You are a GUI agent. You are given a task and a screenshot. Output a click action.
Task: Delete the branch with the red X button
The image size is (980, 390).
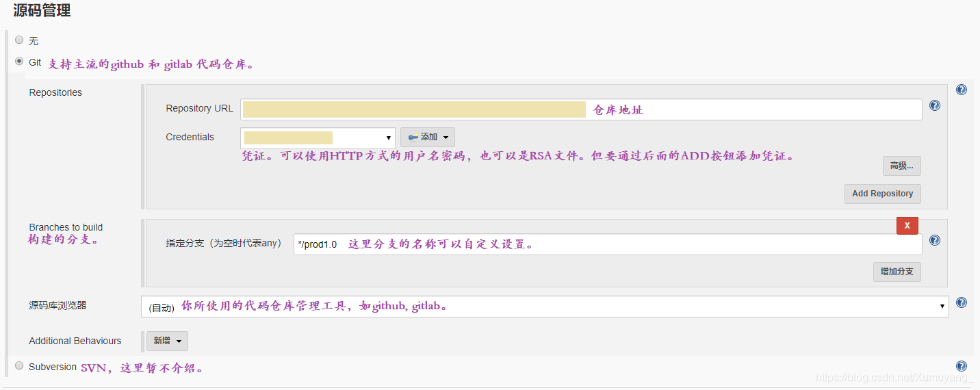(907, 225)
